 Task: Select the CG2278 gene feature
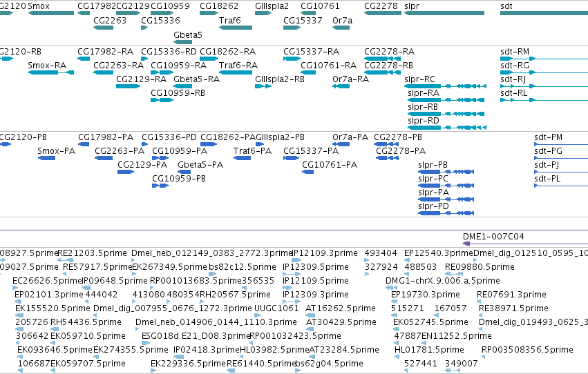tap(383, 14)
